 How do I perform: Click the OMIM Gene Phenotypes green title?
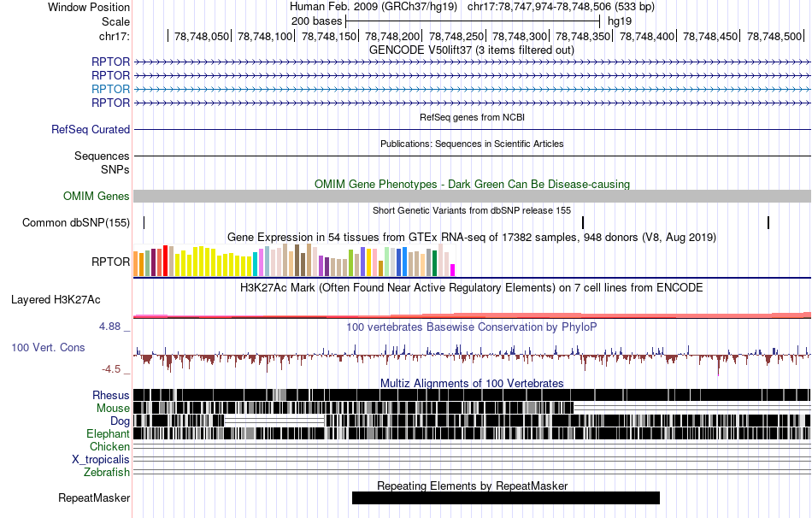(x=472, y=184)
